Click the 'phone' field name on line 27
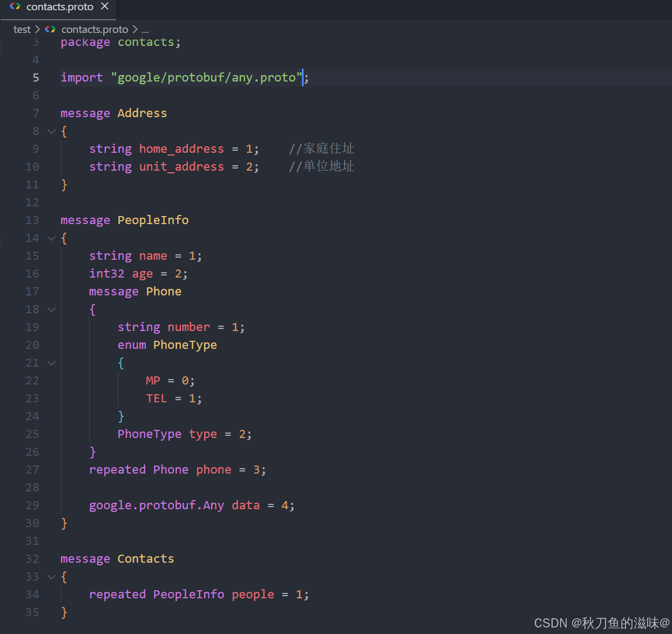 [214, 470]
